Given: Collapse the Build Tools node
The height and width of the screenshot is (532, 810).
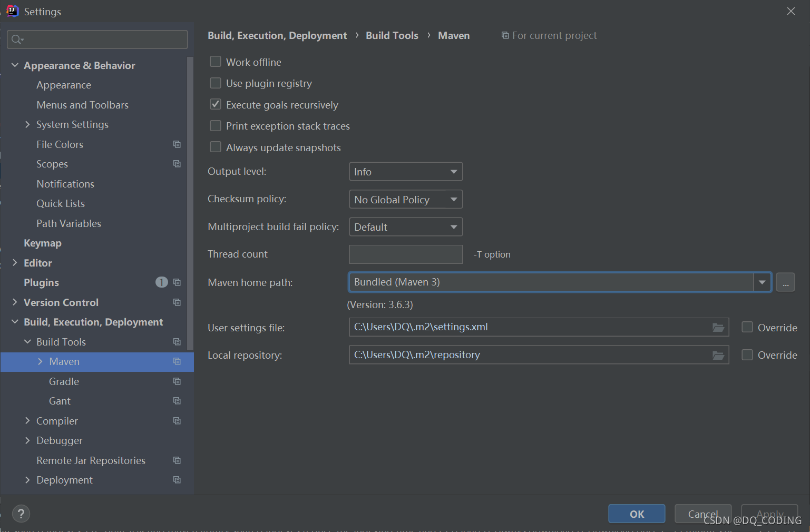Looking at the screenshot, I should pyautogui.click(x=27, y=342).
